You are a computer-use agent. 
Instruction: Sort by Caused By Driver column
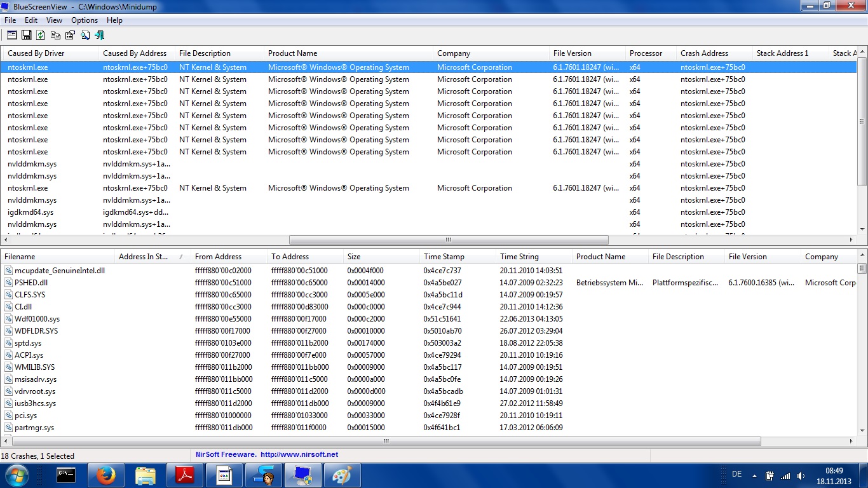pos(51,53)
